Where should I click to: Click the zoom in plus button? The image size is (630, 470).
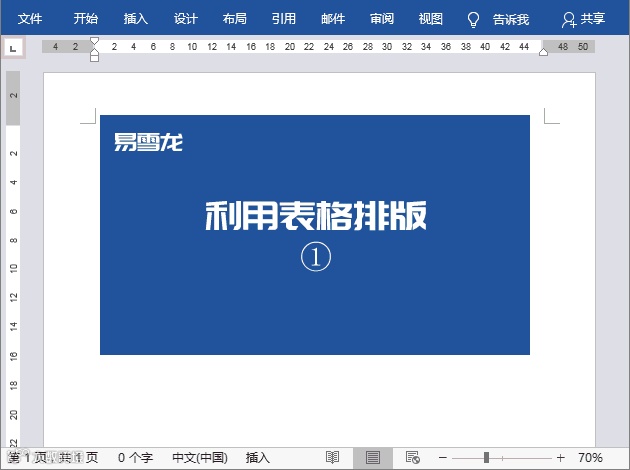(x=561, y=458)
